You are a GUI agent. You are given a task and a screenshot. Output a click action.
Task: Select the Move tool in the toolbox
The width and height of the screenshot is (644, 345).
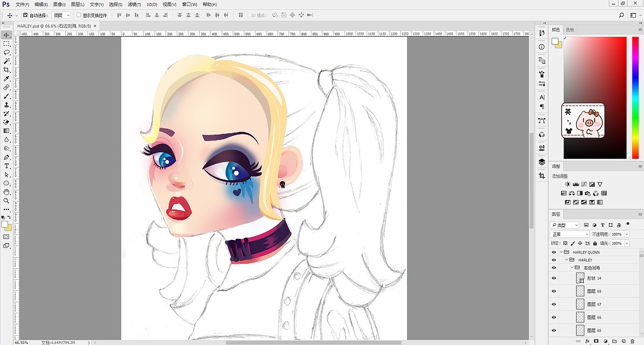pos(7,35)
